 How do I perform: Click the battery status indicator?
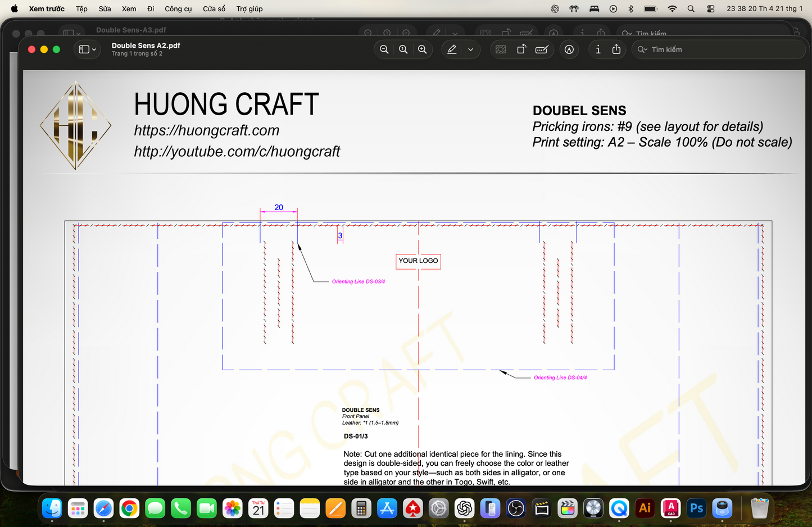(650, 8)
